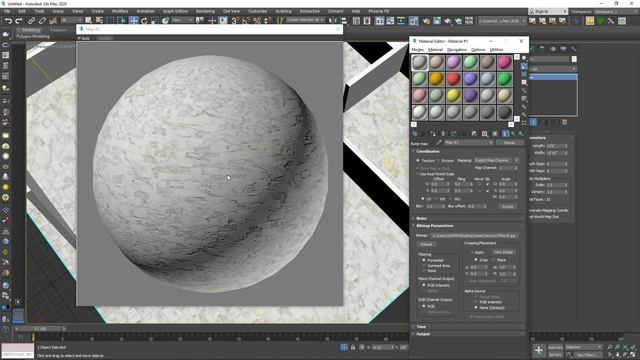
Task: Click Assign Material to Selection icon
Action: 433,133
